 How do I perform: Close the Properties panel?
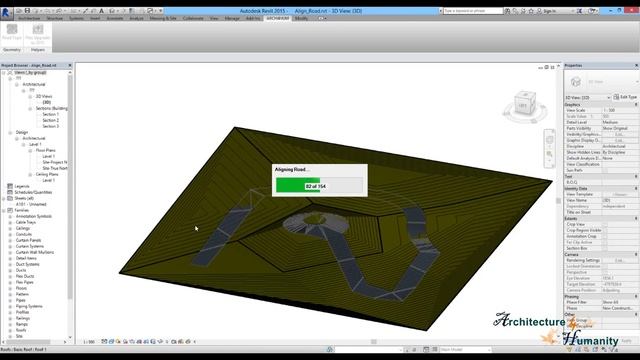pyautogui.click(x=636, y=65)
